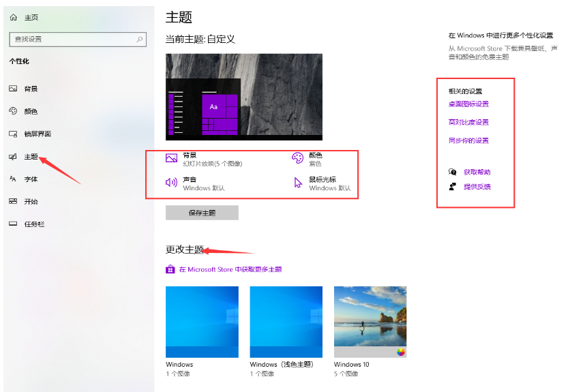
Task: Click the Home (主页) icon
Action: pos(13,17)
